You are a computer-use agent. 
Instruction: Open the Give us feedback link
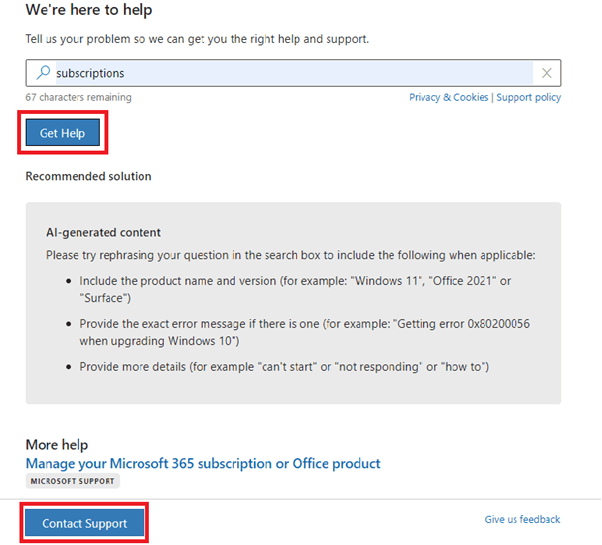pyautogui.click(x=522, y=519)
